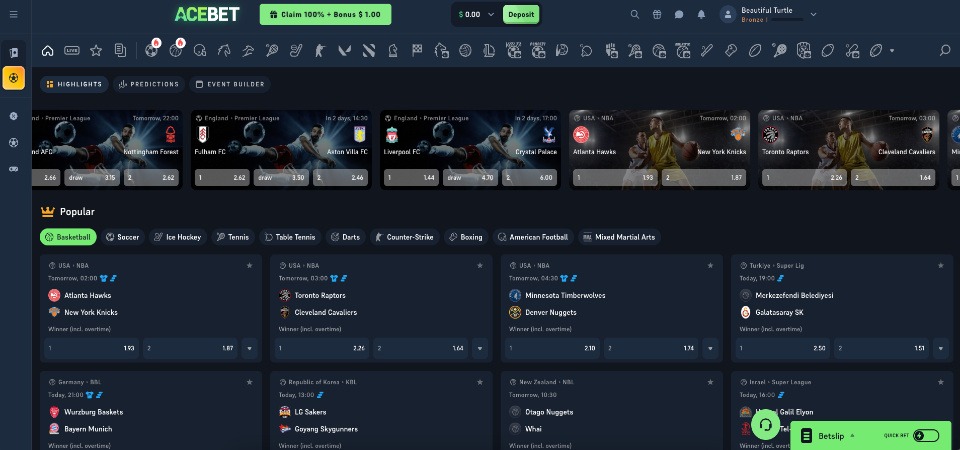
Task: Switch to the Highlights tab
Action: pos(74,84)
